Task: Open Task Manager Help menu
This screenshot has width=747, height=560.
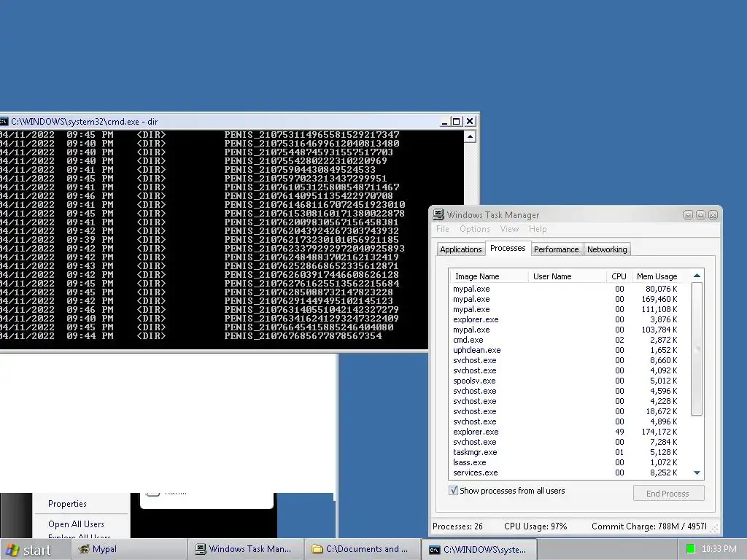Action: tap(538, 229)
